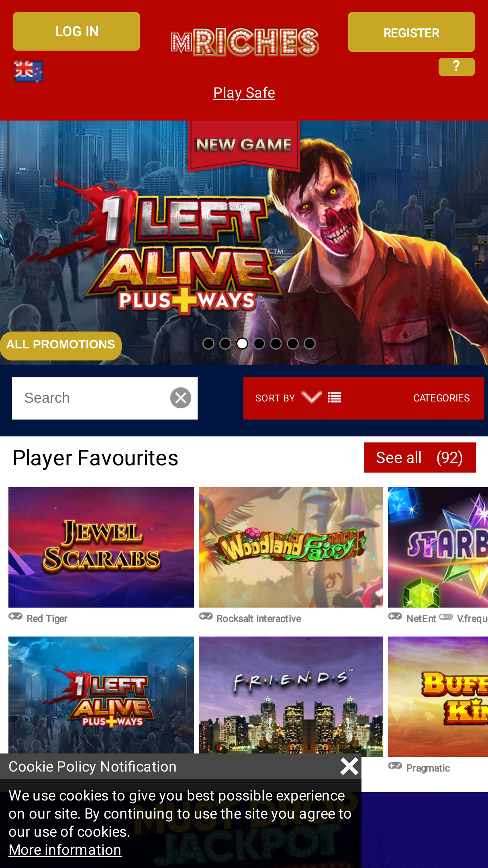488x868 pixels.
Task: Click the gamepad icon beside Red Tiger
Action: [16, 616]
